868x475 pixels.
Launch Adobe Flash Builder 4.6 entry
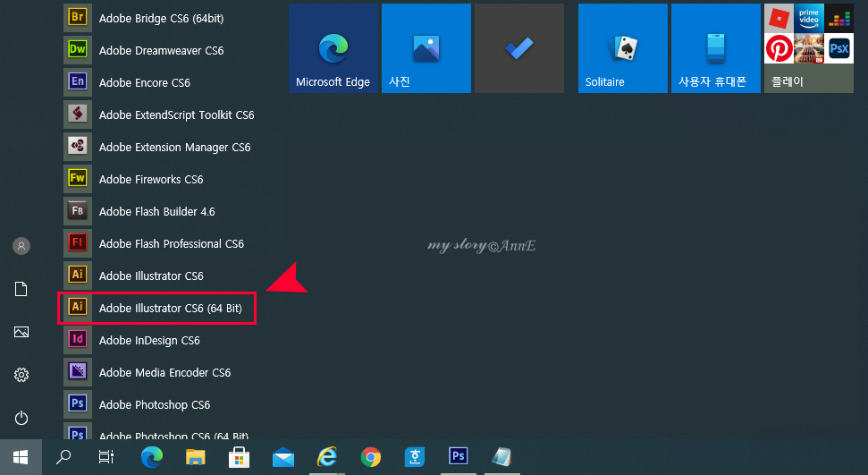tap(156, 211)
